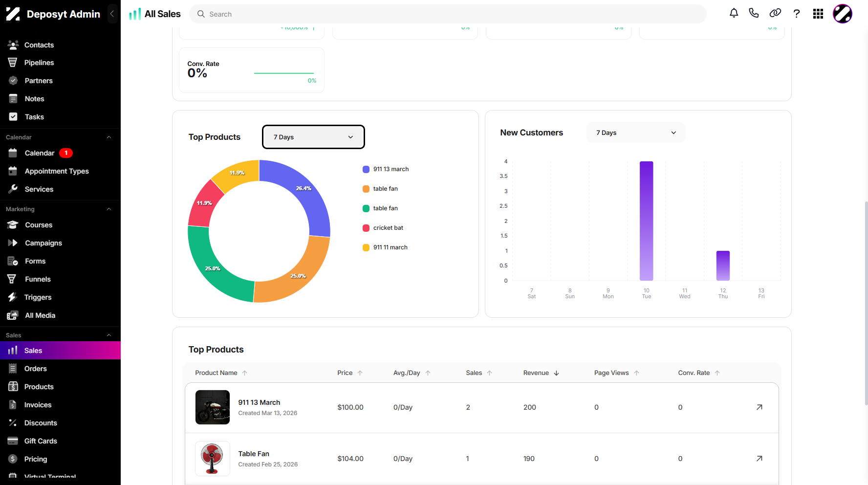Click the Pricing dollar icon
868x485 pixels.
coord(13,459)
